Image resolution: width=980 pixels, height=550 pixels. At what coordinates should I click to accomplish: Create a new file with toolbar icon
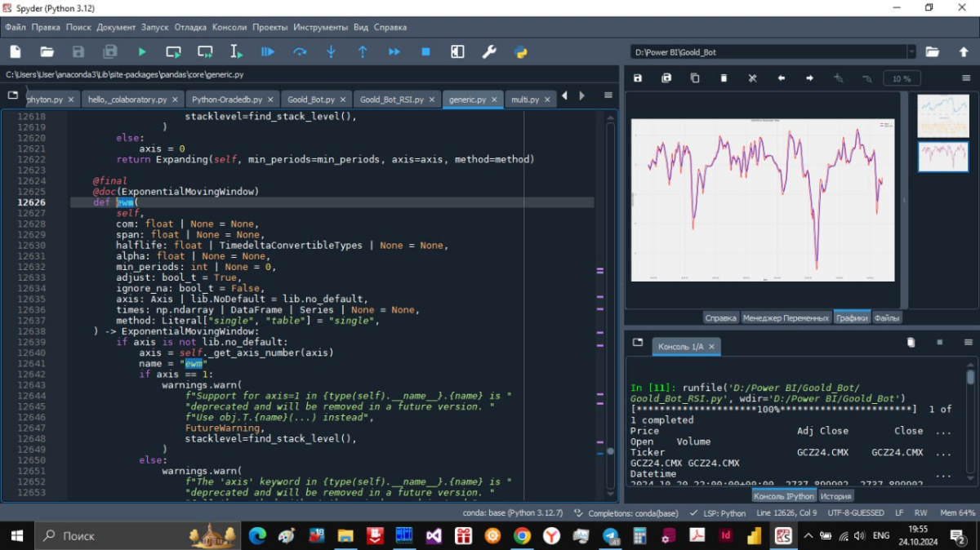tap(16, 51)
